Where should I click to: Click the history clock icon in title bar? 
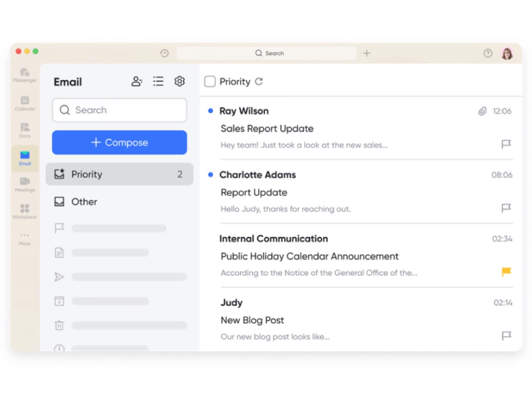164,53
